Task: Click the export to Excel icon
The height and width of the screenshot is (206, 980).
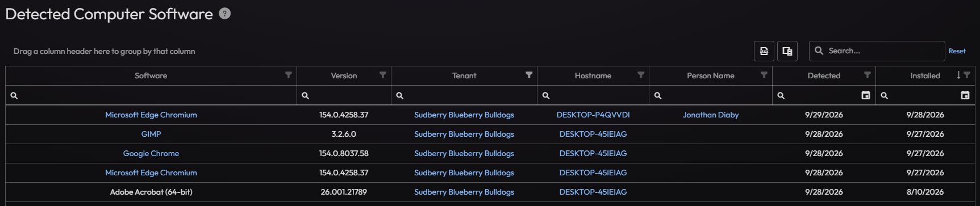Action: (x=764, y=51)
